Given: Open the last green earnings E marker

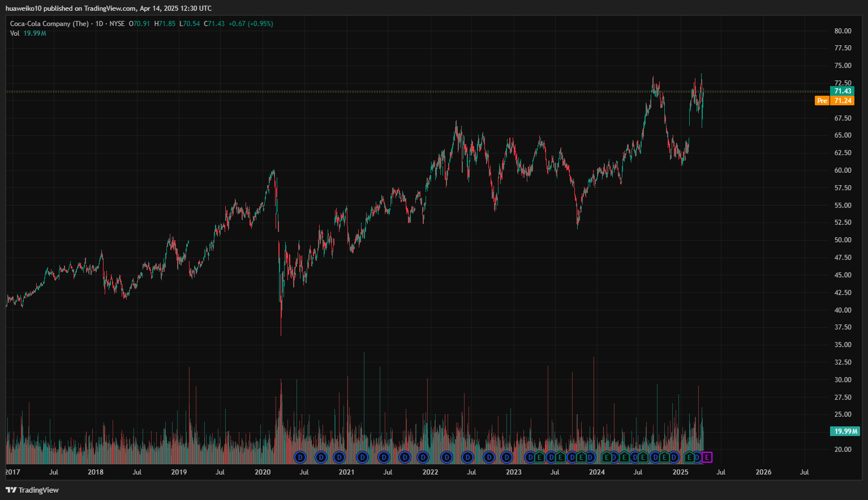Looking at the screenshot, I should click(x=689, y=457).
